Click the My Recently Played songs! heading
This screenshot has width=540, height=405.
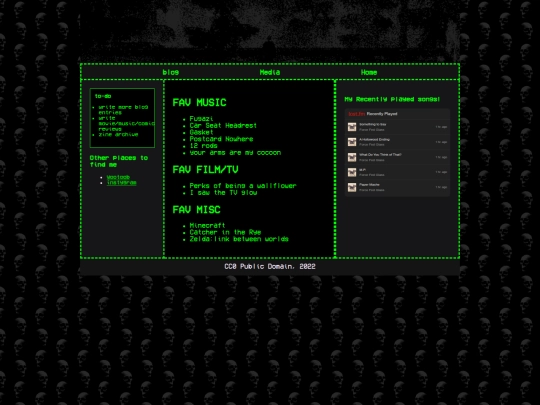392,99
